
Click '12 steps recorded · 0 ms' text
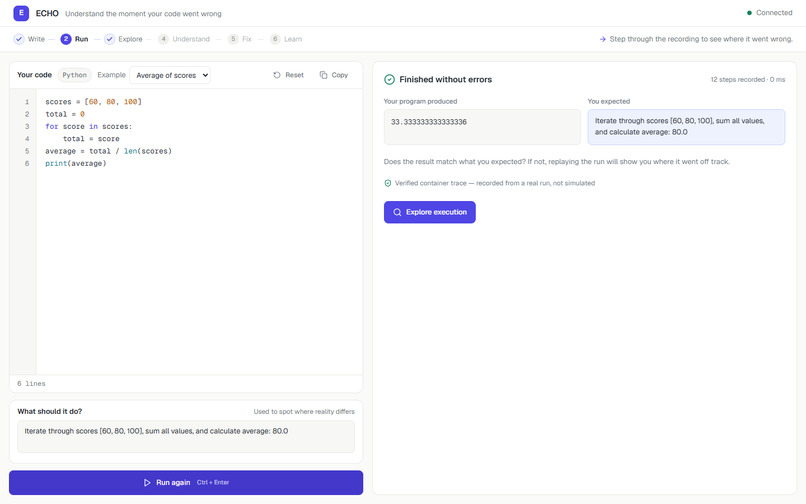point(748,79)
